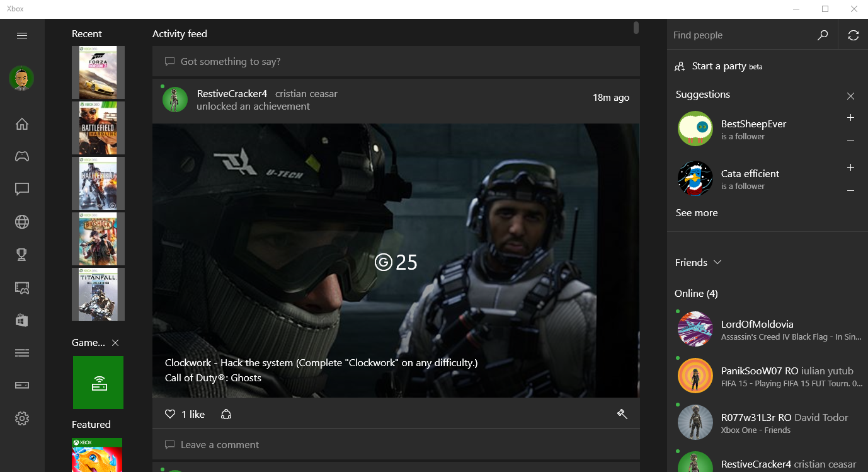
Task: Select friend PanikSooW07 RO
Action: tap(767, 376)
